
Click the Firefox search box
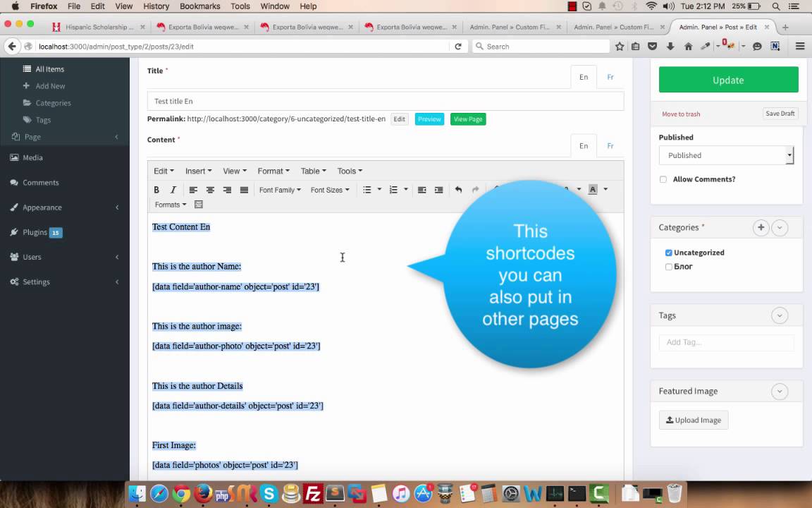[541, 46]
